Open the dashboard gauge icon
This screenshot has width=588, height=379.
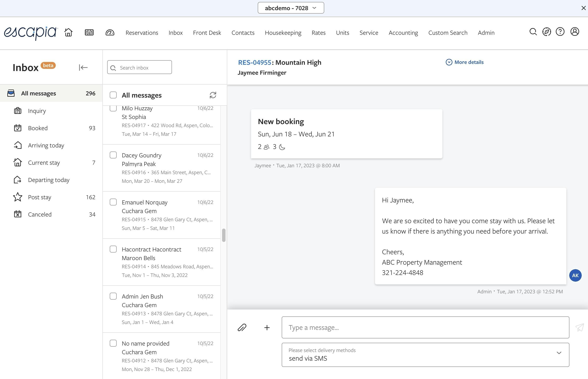coord(110,33)
